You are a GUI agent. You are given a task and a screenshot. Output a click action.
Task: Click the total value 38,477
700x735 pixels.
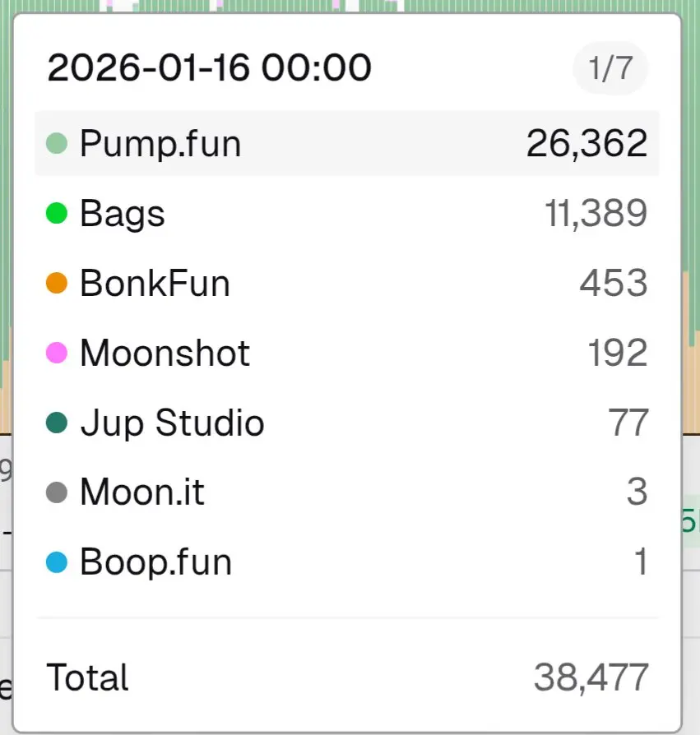pyautogui.click(x=591, y=678)
